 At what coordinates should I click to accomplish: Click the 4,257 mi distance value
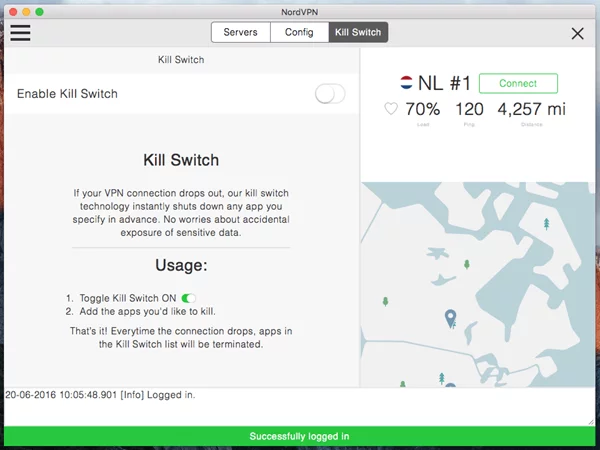[531, 109]
